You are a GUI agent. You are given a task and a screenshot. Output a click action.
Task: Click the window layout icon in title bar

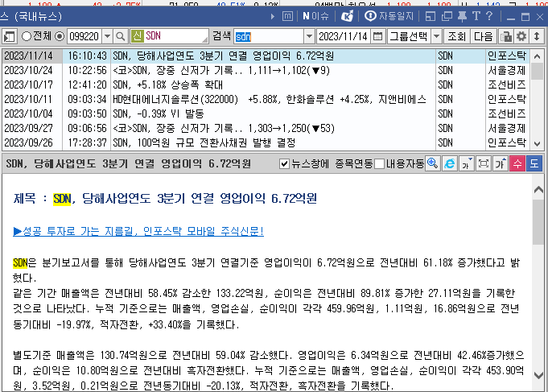click(x=431, y=16)
